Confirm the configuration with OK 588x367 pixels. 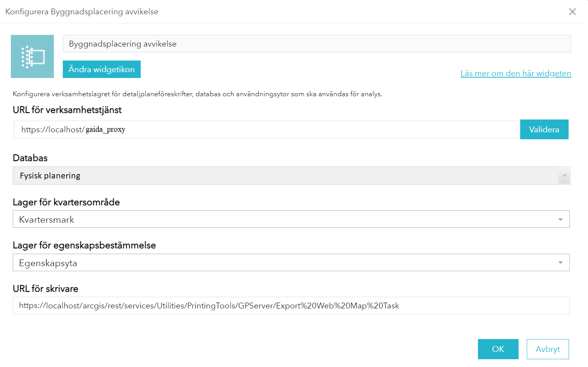pyautogui.click(x=498, y=349)
